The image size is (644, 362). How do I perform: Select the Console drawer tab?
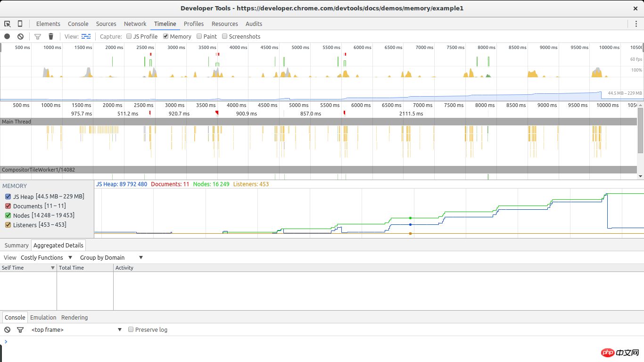click(15, 317)
